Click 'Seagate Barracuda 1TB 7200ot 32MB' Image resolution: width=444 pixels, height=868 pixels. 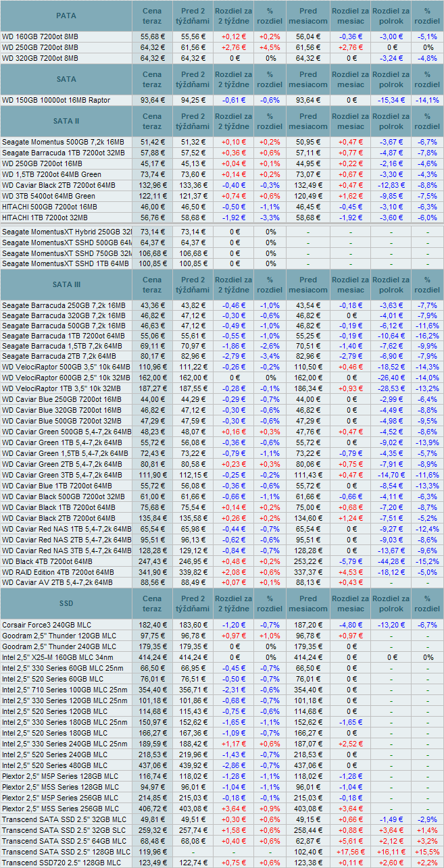tap(64, 153)
